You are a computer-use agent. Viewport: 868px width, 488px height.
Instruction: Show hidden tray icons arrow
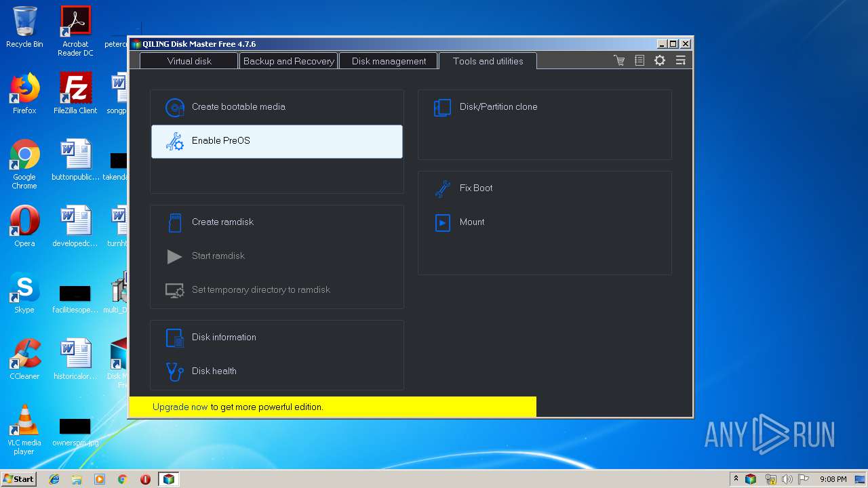pyautogui.click(x=736, y=479)
